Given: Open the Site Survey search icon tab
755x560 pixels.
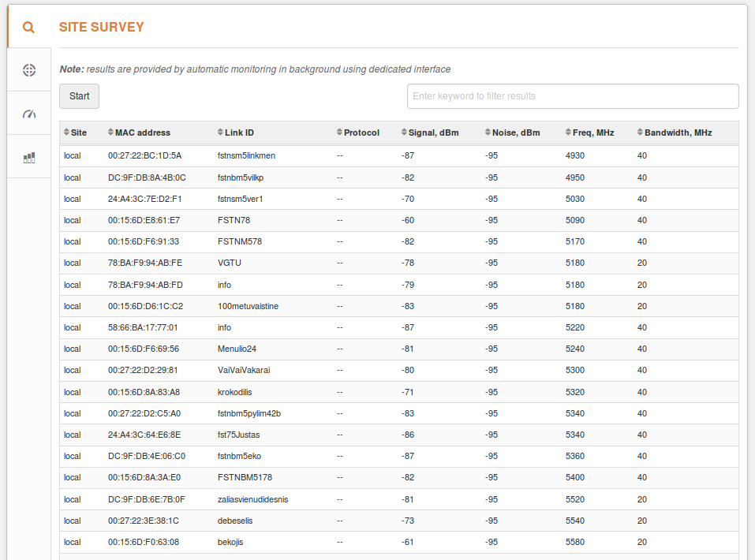Looking at the screenshot, I should coord(29,27).
